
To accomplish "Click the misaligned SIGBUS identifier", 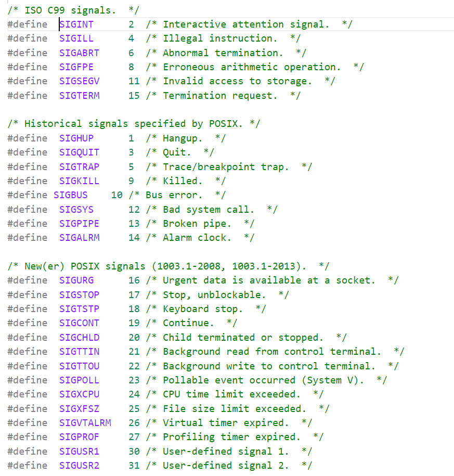I will coord(71,195).
